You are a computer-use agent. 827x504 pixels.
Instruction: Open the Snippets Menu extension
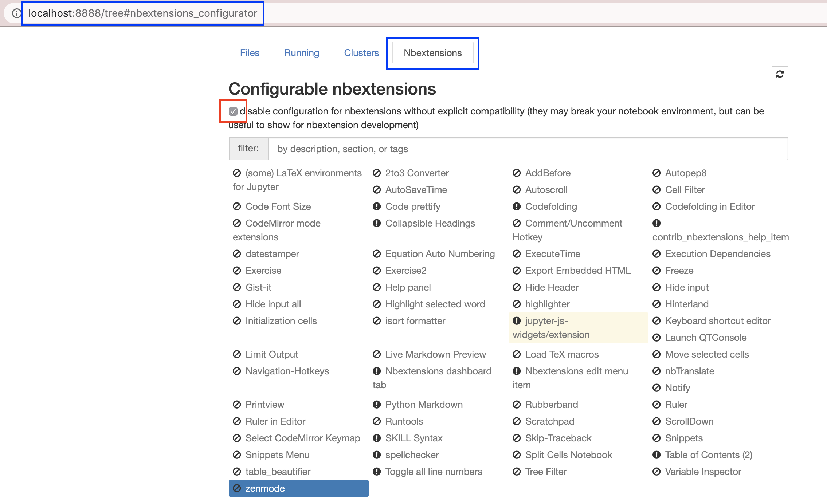coord(278,455)
